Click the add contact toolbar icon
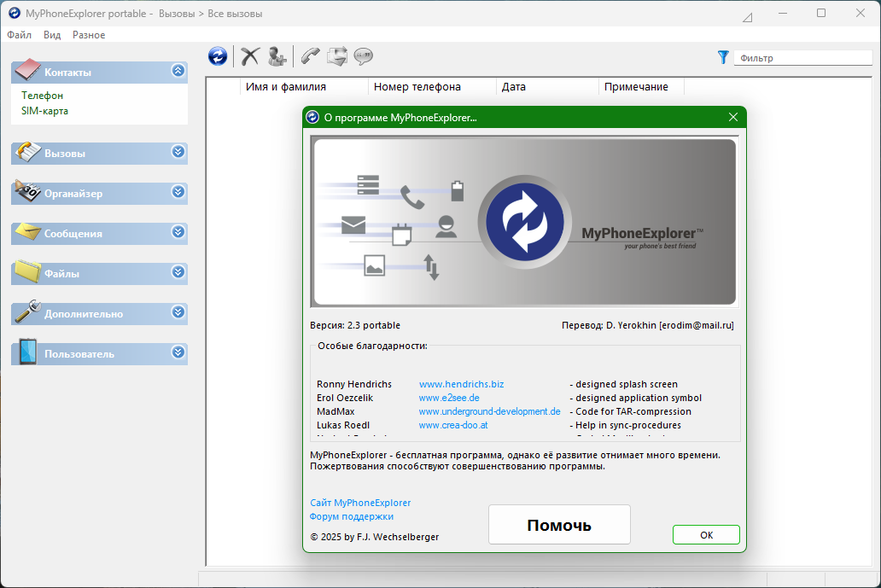The image size is (881, 588). (x=277, y=56)
